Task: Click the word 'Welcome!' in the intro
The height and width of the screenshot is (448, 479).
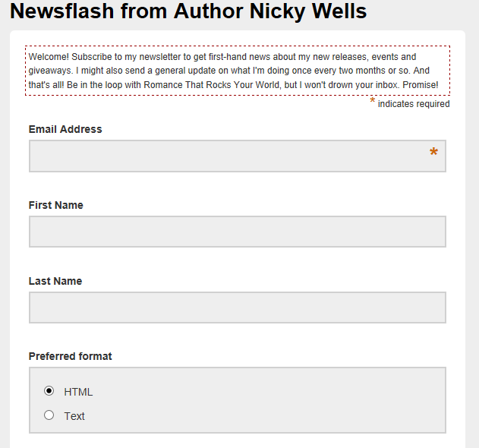Action: coord(49,57)
